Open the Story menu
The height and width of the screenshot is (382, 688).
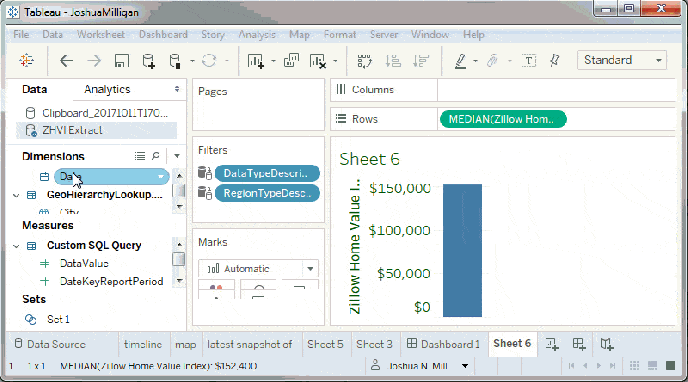point(213,34)
